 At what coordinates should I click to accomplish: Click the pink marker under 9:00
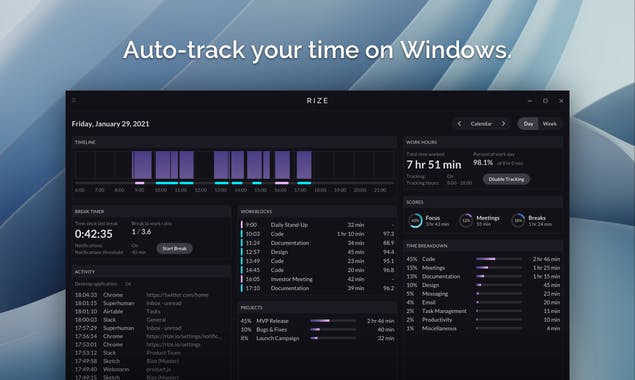tap(140, 183)
